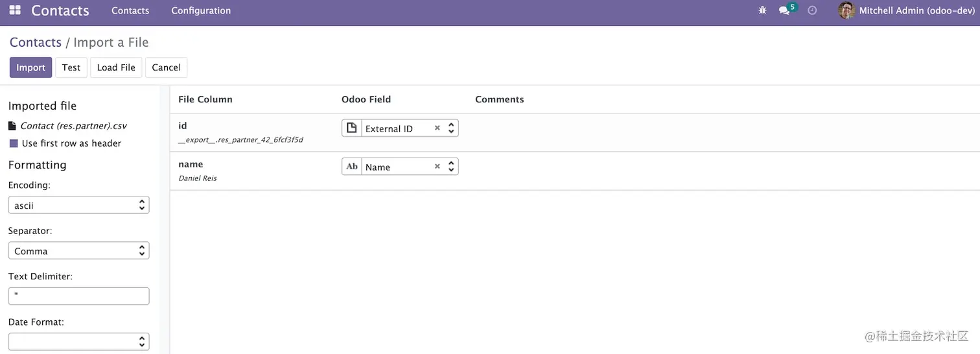This screenshot has height=354, width=980.
Task: Click the document icon beside External ID
Action: 351,128
